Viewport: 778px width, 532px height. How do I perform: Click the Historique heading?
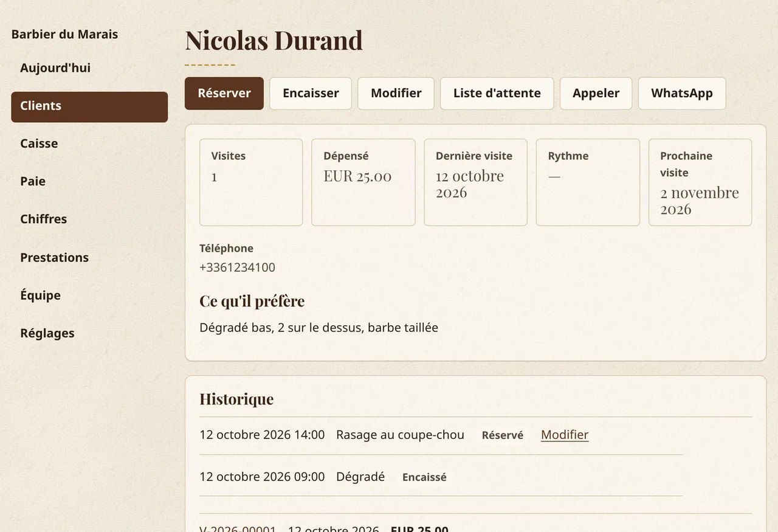point(236,399)
